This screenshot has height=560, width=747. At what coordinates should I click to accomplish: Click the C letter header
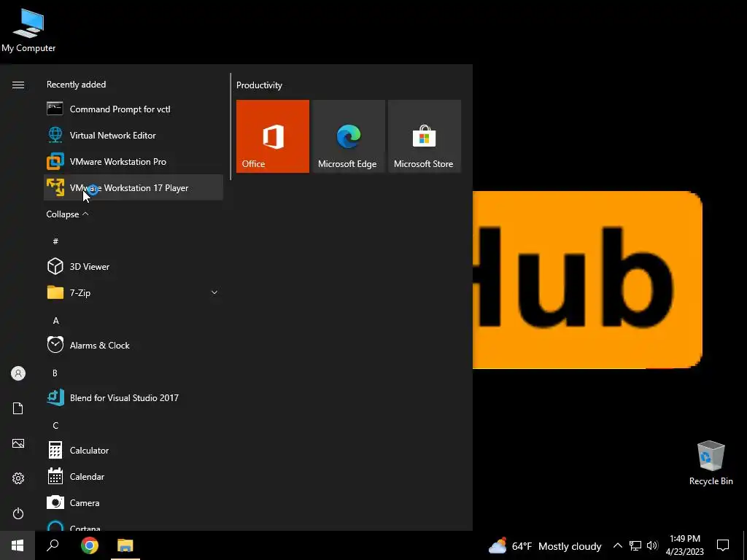click(x=55, y=425)
